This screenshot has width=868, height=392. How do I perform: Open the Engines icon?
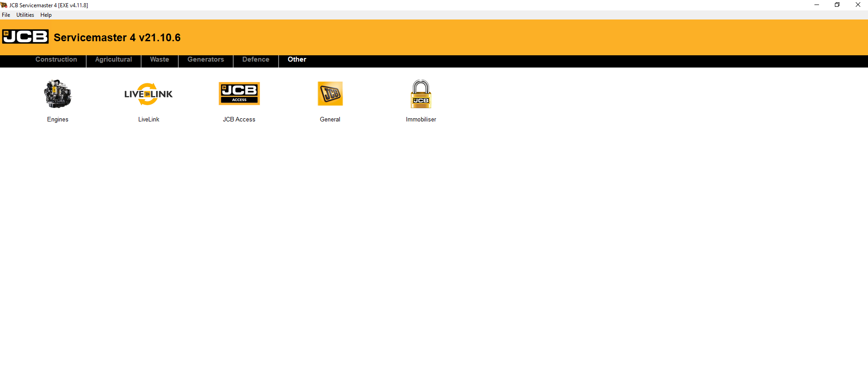[x=58, y=94]
